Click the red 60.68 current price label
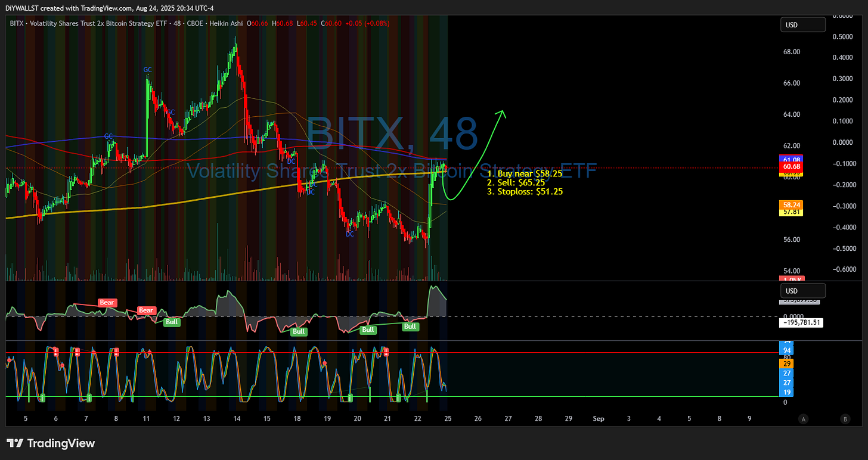Viewport: 868px width, 460px height. (791, 167)
